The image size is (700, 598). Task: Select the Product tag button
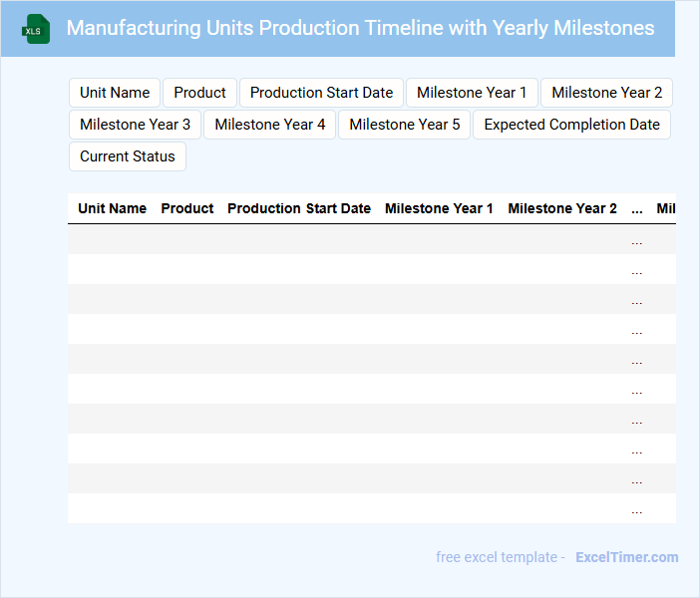[x=199, y=93]
